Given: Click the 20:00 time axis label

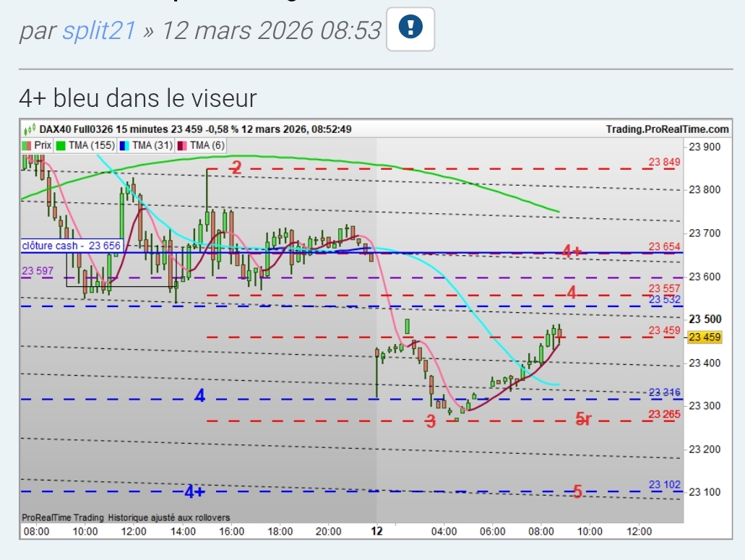Looking at the screenshot, I should pos(329,532).
